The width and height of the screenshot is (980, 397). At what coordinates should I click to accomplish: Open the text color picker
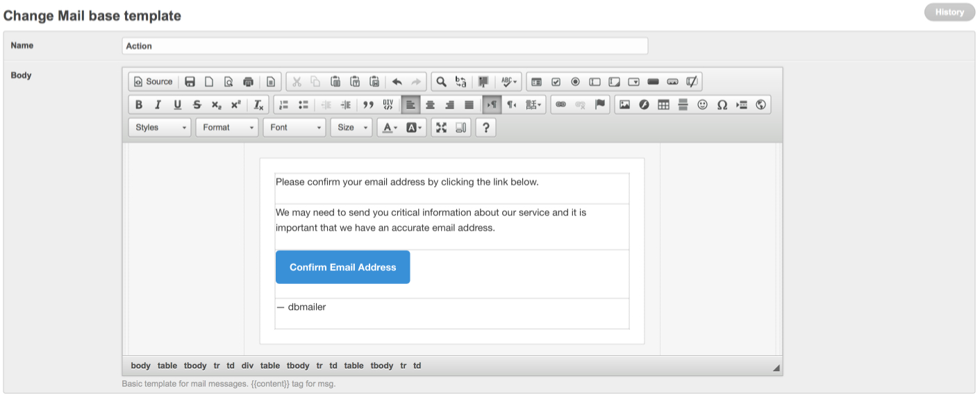coord(390,128)
